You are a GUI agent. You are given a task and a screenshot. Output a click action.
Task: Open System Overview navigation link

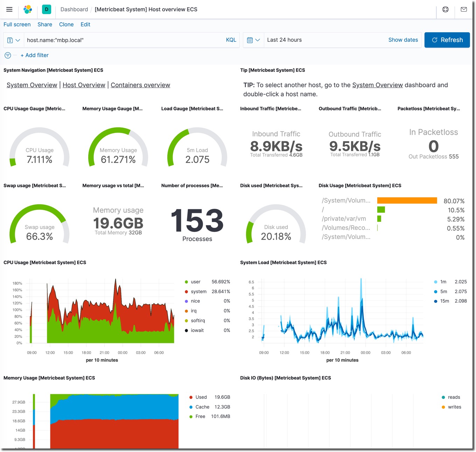click(x=32, y=85)
